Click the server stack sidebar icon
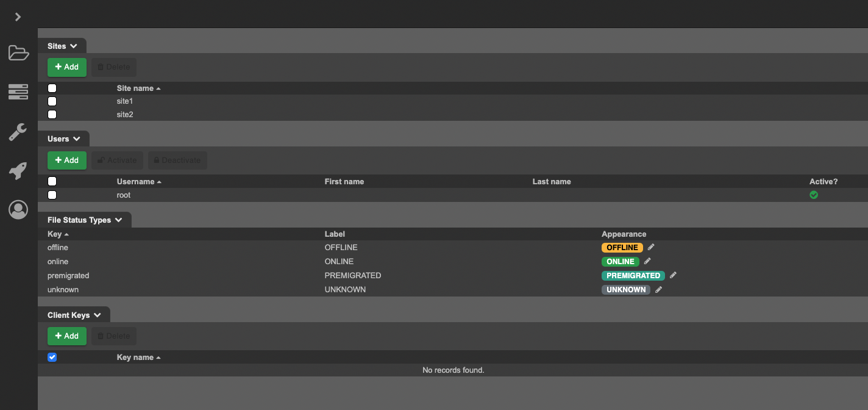The image size is (868, 410). coord(18,92)
